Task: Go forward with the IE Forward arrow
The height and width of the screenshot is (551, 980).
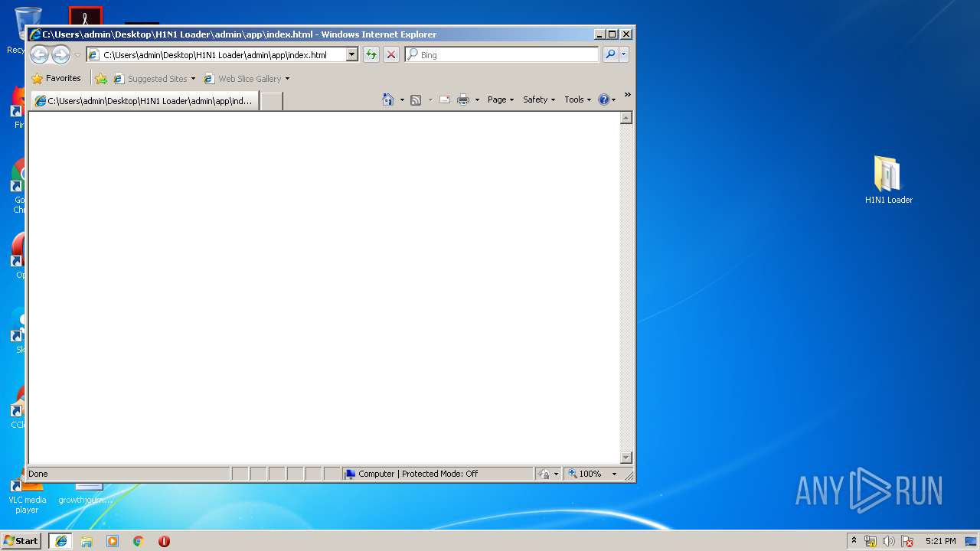Action: point(60,54)
